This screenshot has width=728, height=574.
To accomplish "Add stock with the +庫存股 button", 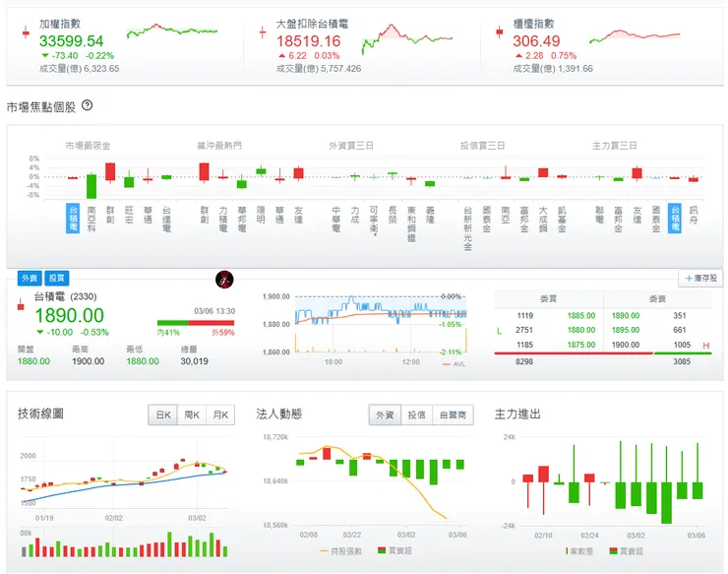I will (x=700, y=278).
